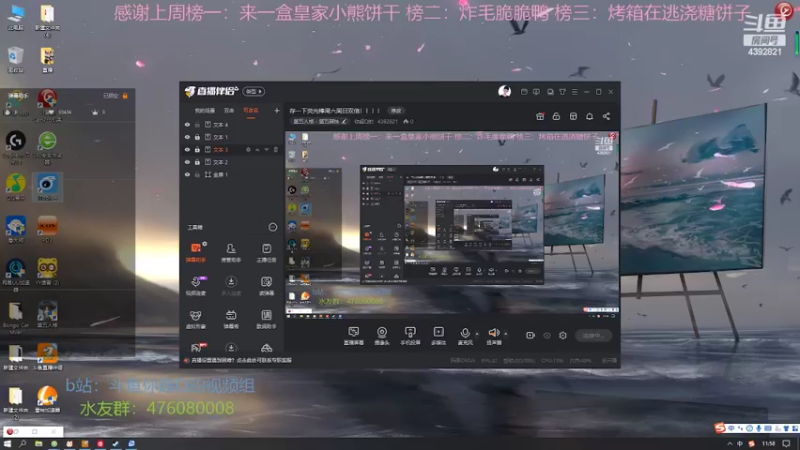Expand the microphone options arrow
Image resolution: width=800 pixels, height=450 pixels.
[477, 334]
